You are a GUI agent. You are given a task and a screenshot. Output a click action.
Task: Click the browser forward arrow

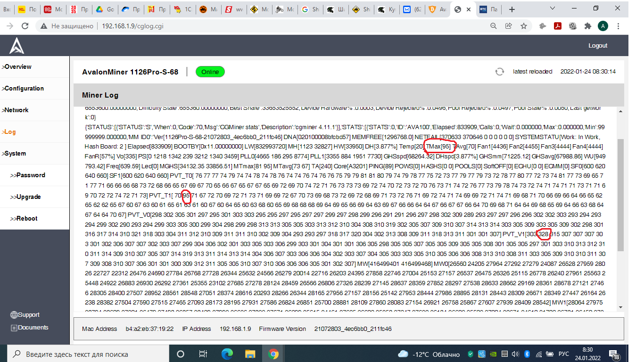point(10,26)
